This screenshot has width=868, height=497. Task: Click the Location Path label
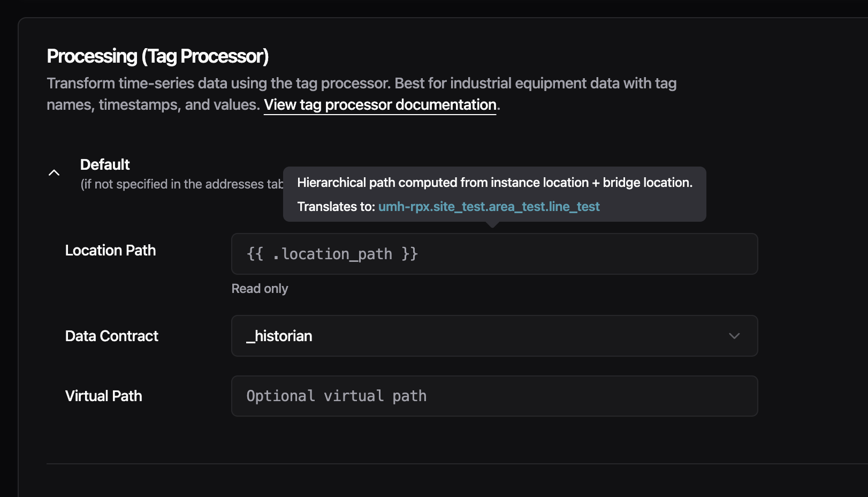point(110,250)
